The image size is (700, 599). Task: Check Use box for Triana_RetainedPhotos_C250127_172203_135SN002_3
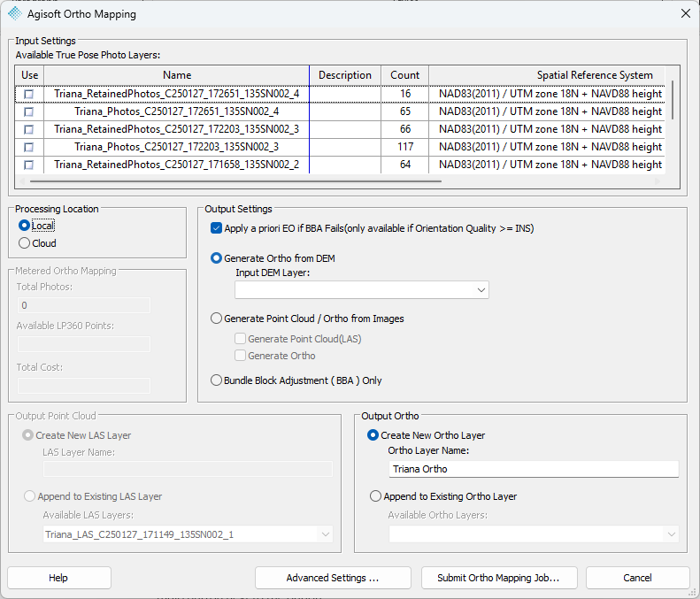[x=29, y=129]
